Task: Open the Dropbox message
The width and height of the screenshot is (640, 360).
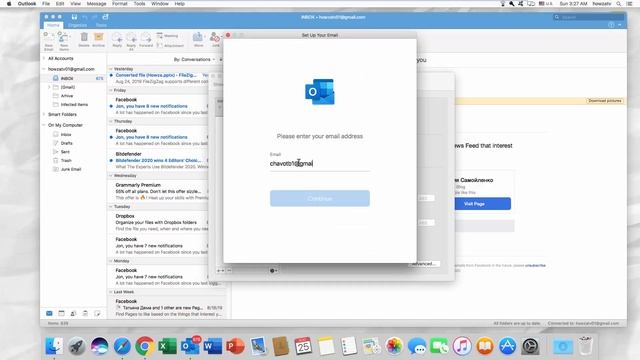Action: pos(159,222)
